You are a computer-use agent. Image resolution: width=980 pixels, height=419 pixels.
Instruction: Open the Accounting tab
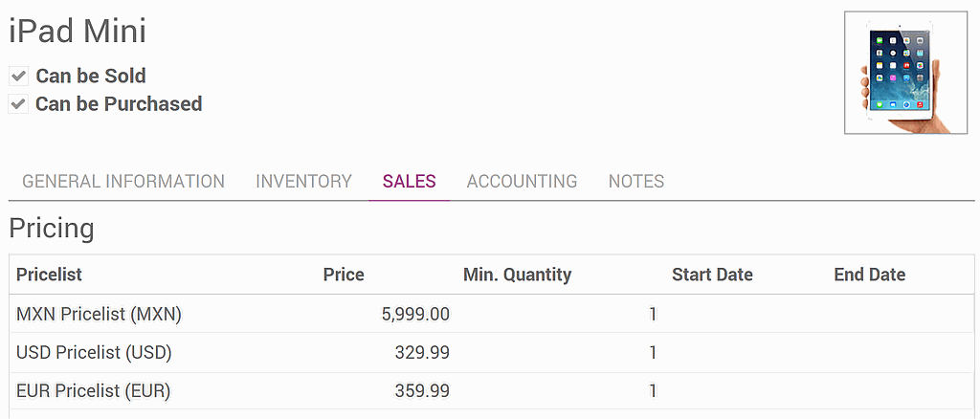(x=522, y=181)
